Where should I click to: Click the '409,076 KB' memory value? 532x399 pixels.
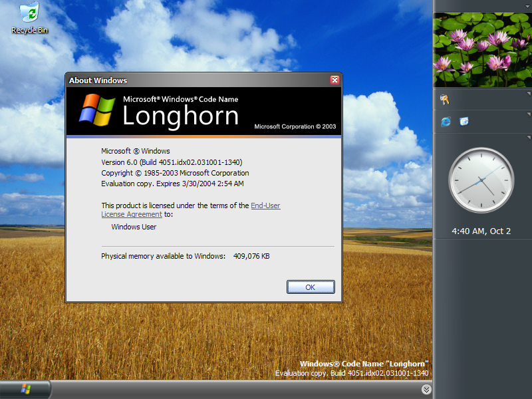point(251,256)
